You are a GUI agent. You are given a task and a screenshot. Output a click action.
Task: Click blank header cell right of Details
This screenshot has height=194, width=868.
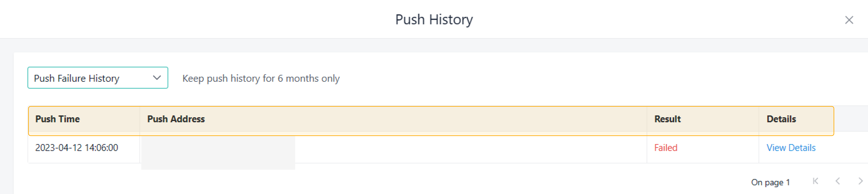click(x=851, y=119)
